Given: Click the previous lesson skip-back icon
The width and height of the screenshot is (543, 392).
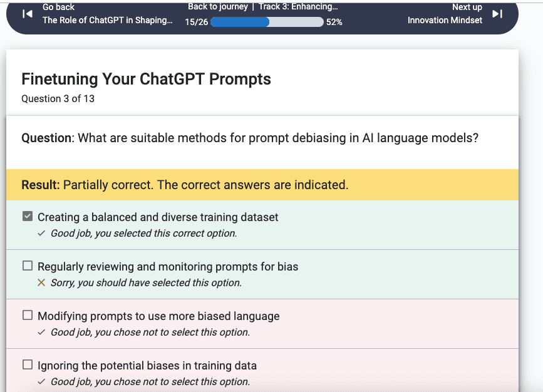Looking at the screenshot, I should [x=28, y=14].
